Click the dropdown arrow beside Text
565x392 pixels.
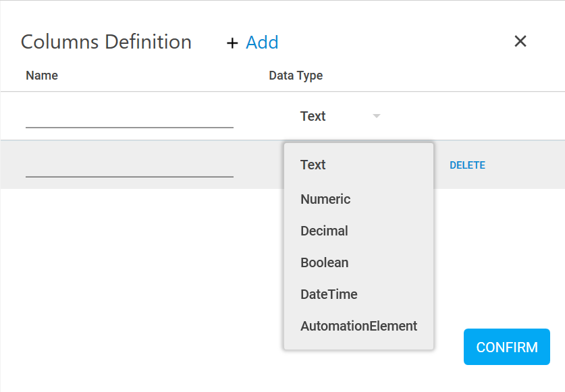(x=376, y=115)
